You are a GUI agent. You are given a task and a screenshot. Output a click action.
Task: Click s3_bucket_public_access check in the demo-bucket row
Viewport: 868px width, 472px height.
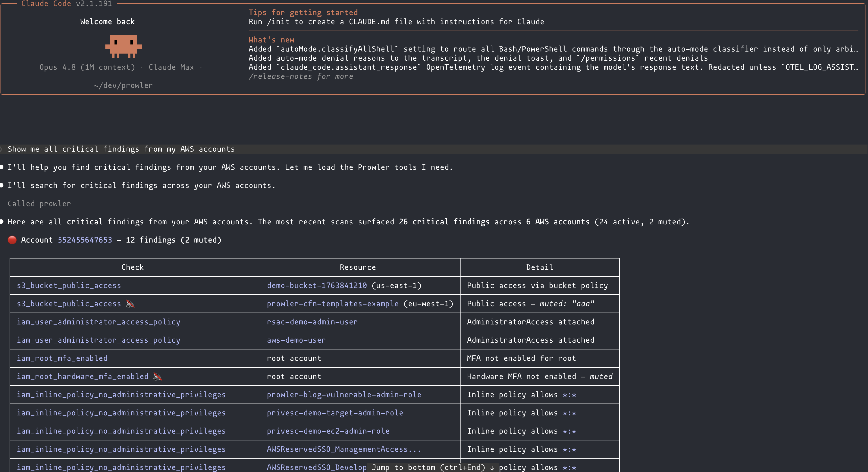69,285
